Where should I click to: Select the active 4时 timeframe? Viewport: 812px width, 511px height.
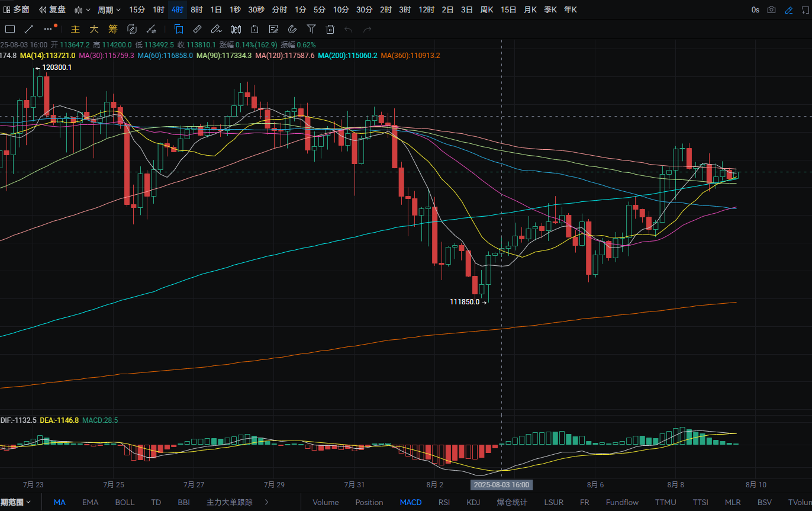177,9
